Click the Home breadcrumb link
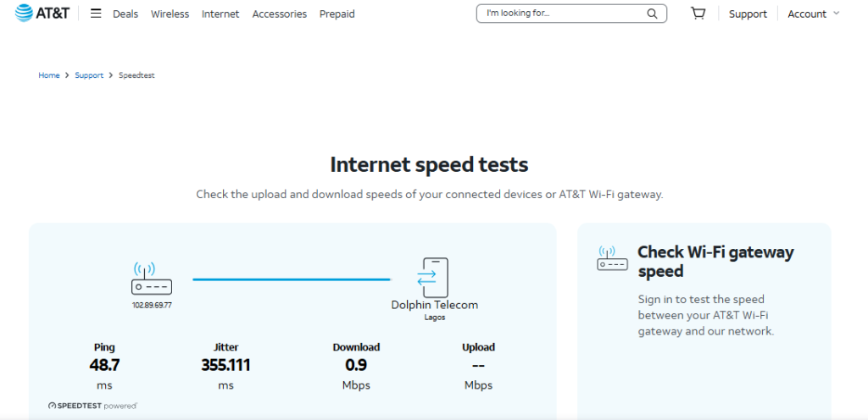 pyautogui.click(x=48, y=75)
